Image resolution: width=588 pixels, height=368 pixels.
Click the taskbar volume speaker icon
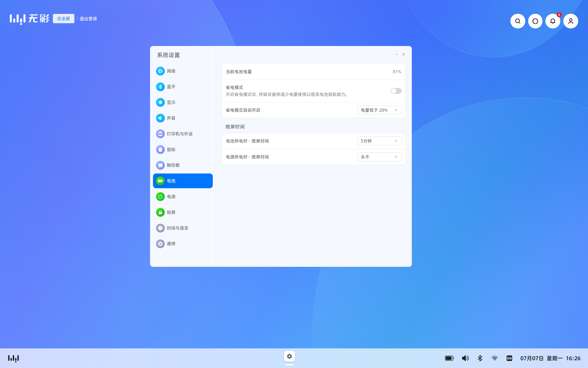(x=465, y=358)
